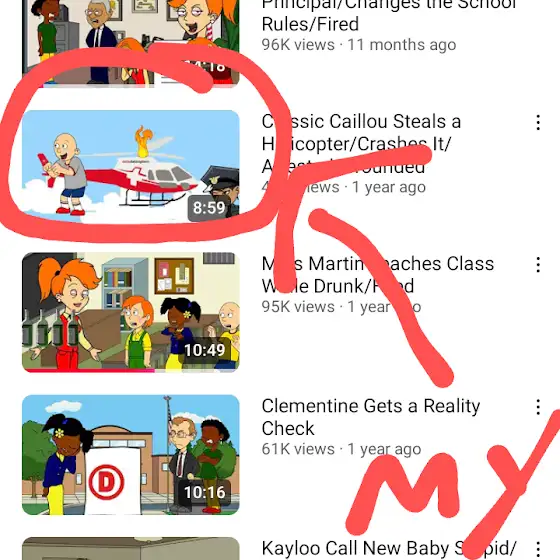Screen dimensions: 560x560
Task: Open the Miss Martin classroom video thumbnail
Action: (131, 312)
